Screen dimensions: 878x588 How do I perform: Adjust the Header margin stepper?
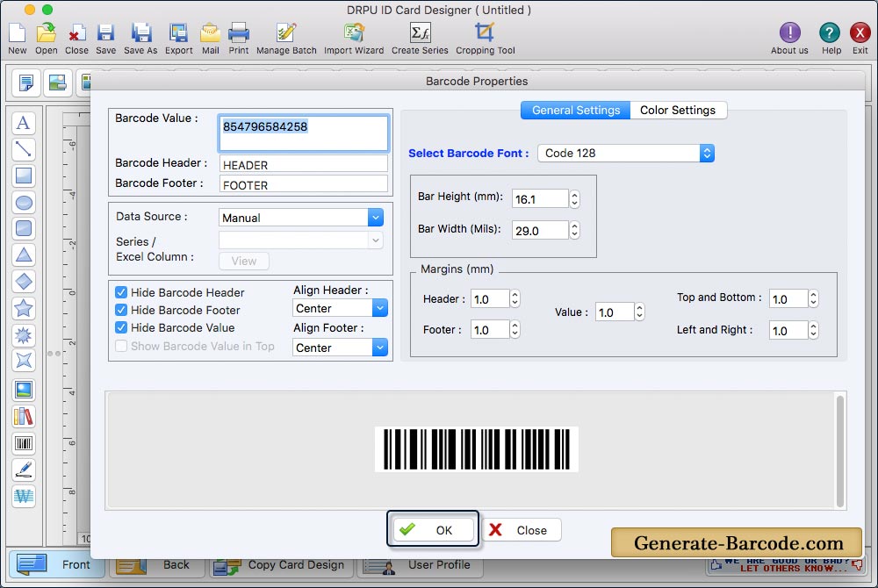click(515, 298)
